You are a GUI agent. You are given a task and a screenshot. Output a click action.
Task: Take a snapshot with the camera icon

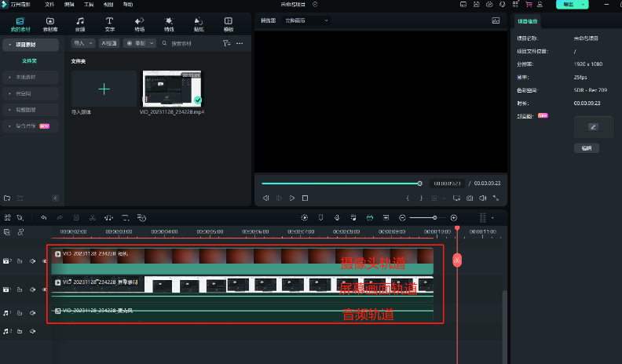click(470, 198)
